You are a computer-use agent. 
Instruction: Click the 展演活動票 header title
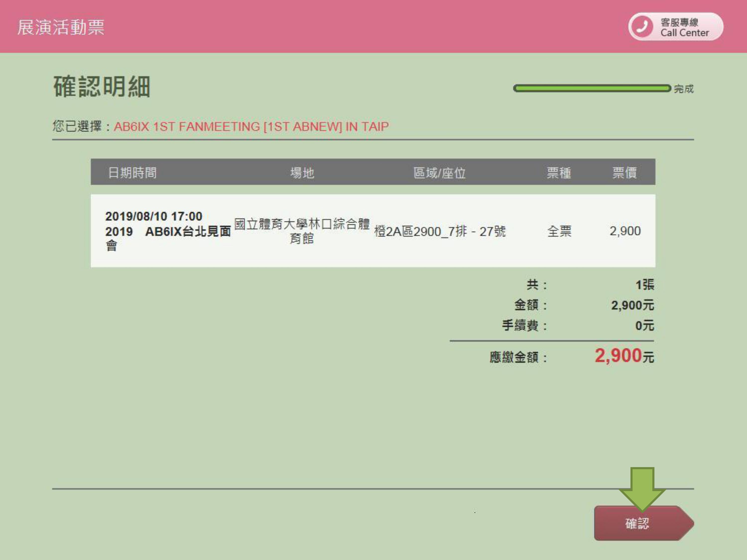[x=61, y=27]
